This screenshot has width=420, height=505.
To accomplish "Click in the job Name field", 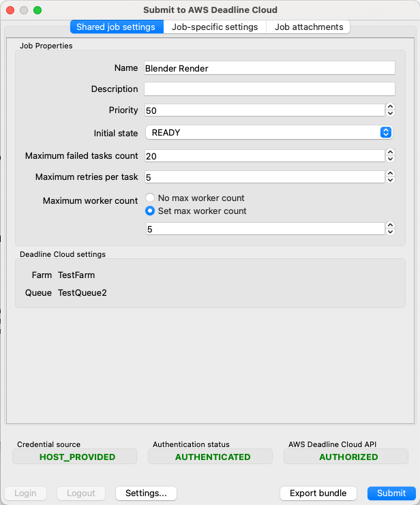I will 269,68.
